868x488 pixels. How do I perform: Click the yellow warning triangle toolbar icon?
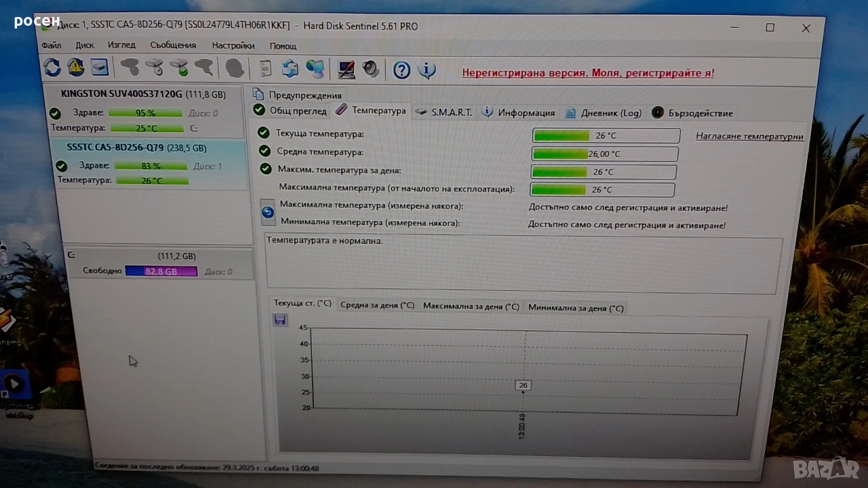click(x=75, y=67)
